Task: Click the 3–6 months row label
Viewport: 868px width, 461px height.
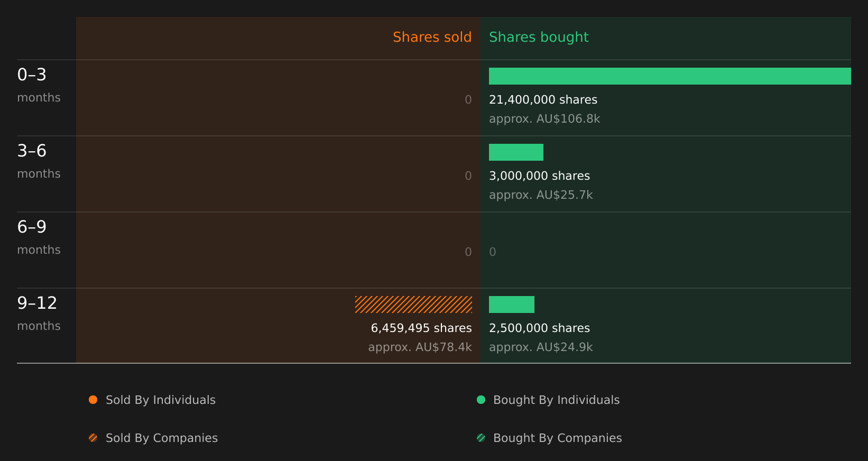Action: click(x=39, y=161)
